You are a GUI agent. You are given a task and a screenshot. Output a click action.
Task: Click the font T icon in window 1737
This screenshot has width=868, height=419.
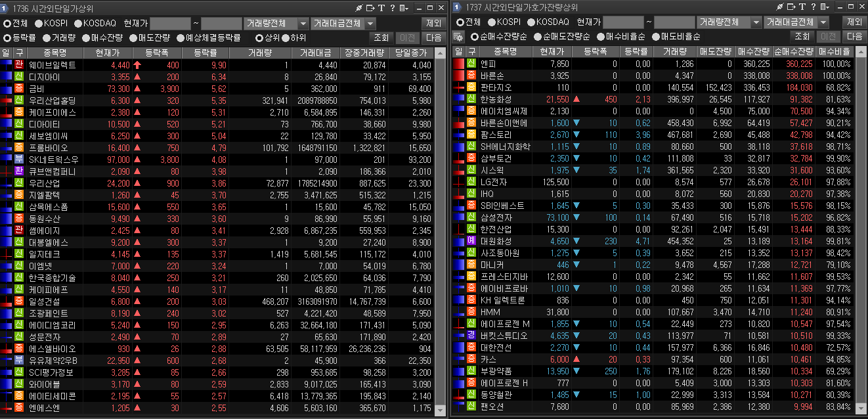pyautogui.click(x=802, y=7)
